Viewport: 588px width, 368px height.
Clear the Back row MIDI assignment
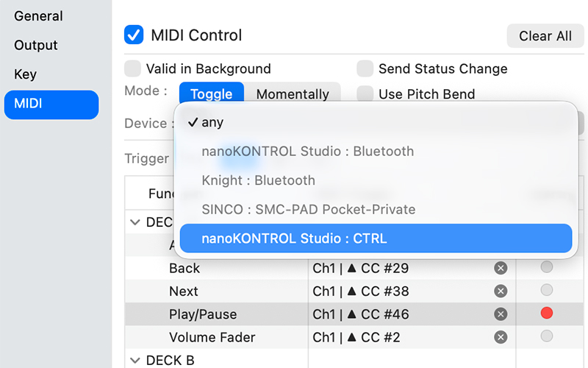(501, 268)
